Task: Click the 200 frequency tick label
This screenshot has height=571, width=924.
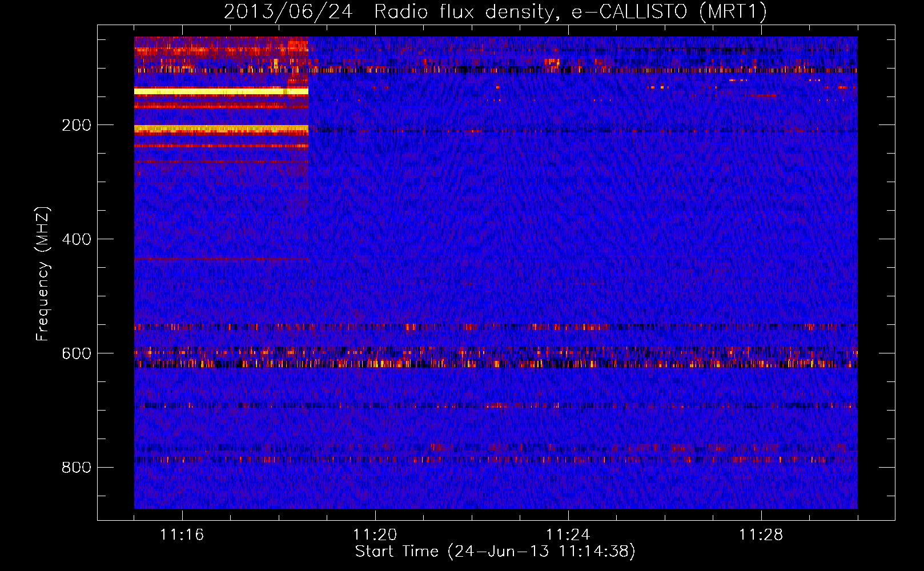Action: [x=77, y=125]
